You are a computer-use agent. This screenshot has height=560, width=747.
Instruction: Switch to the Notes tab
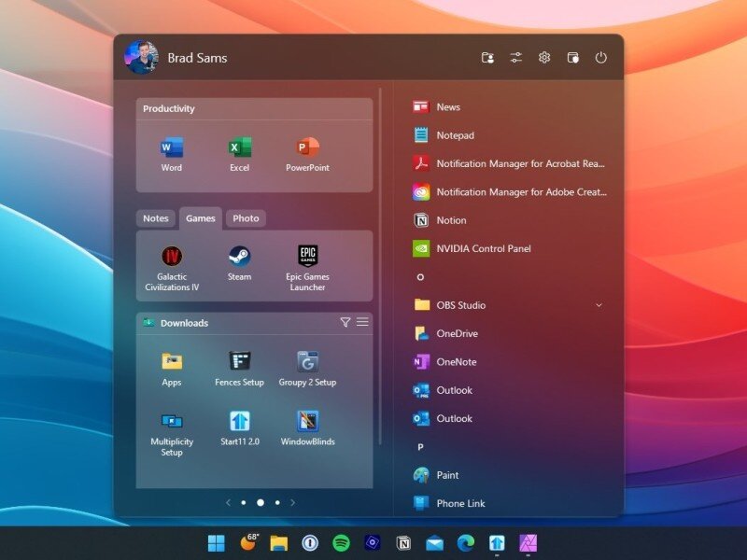point(156,218)
